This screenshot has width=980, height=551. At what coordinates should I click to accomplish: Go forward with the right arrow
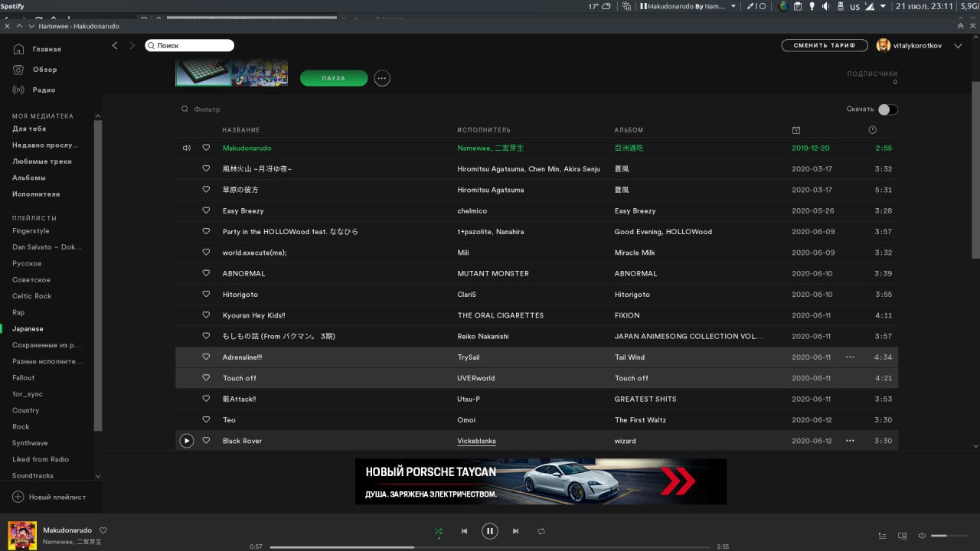[x=132, y=45]
